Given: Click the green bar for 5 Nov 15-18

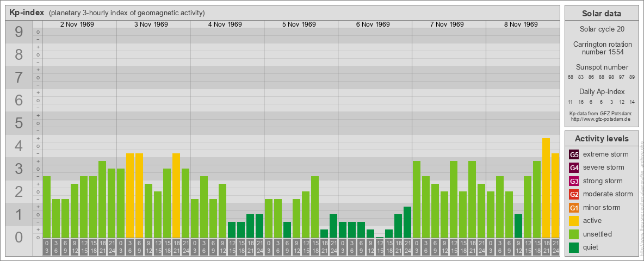Looking at the screenshot, I should pos(314,207).
